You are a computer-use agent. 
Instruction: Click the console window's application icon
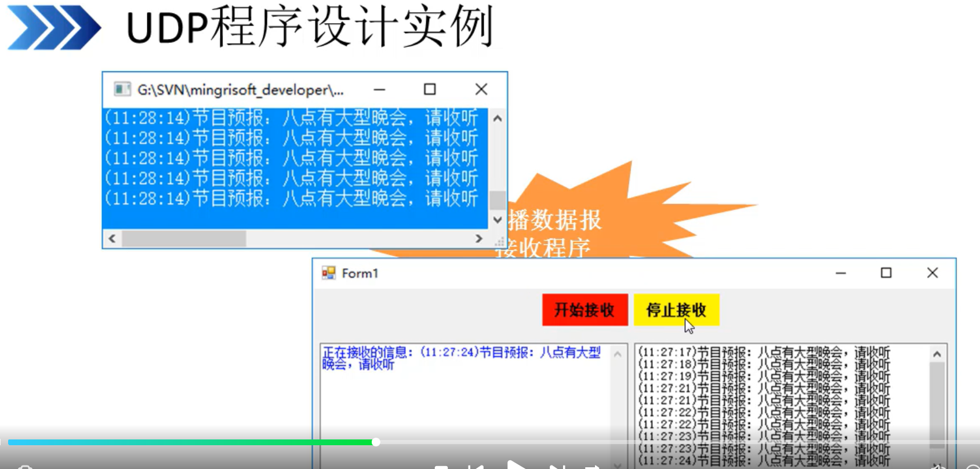click(x=122, y=89)
